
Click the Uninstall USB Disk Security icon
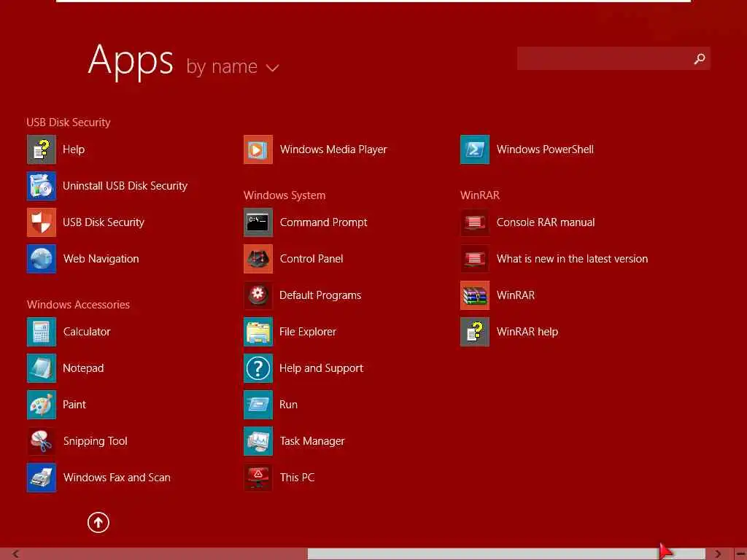coord(42,186)
